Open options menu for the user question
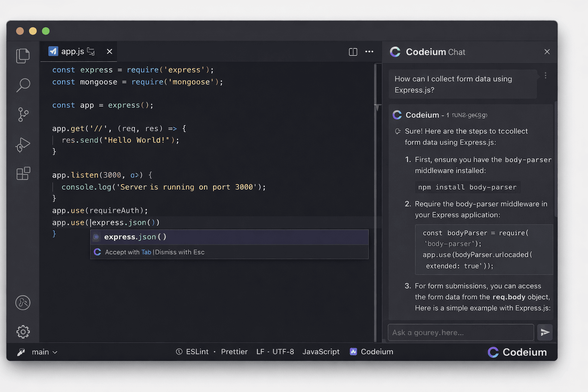 click(x=546, y=75)
